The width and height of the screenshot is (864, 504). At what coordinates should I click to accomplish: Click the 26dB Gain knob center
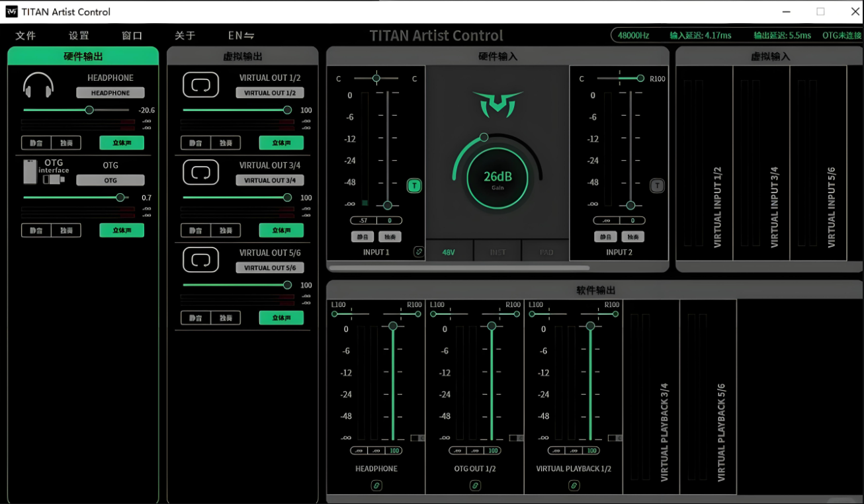pos(497,179)
